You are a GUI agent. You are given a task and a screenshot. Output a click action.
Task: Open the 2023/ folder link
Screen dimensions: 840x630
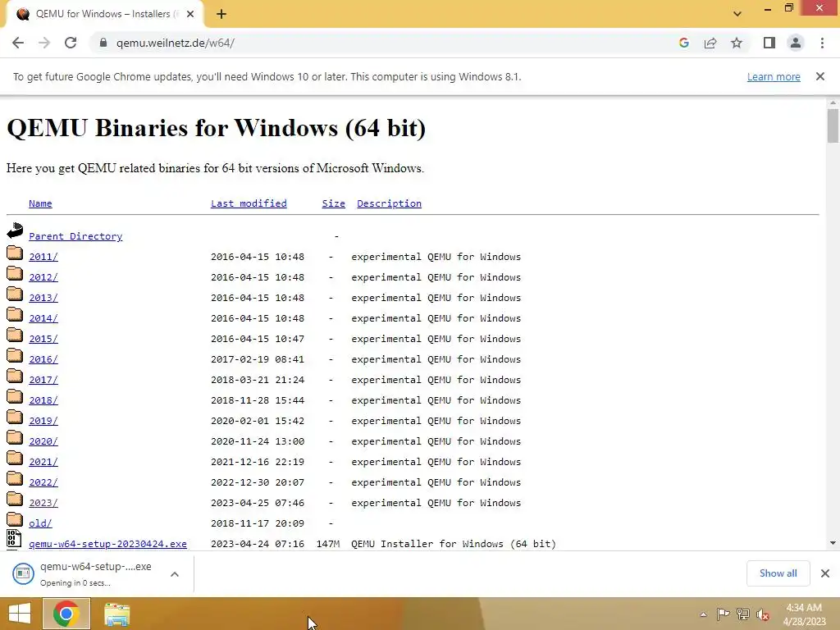click(x=43, y=503)
